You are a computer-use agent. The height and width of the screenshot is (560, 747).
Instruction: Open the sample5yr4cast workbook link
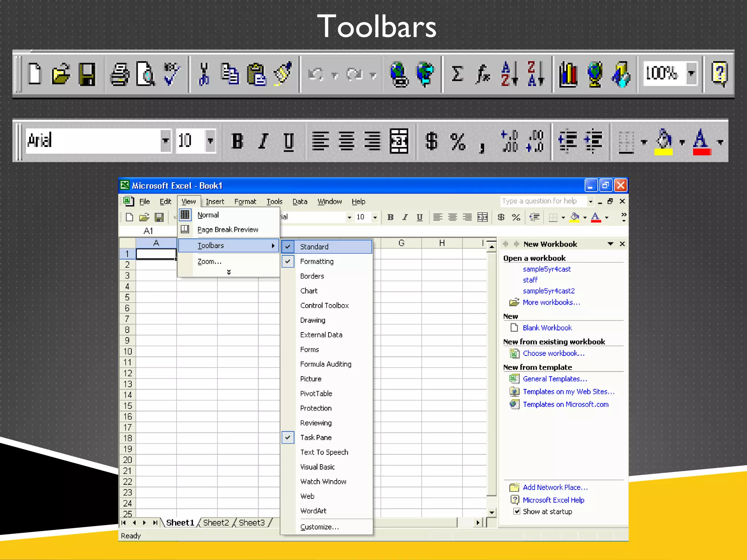coord(546,269)
